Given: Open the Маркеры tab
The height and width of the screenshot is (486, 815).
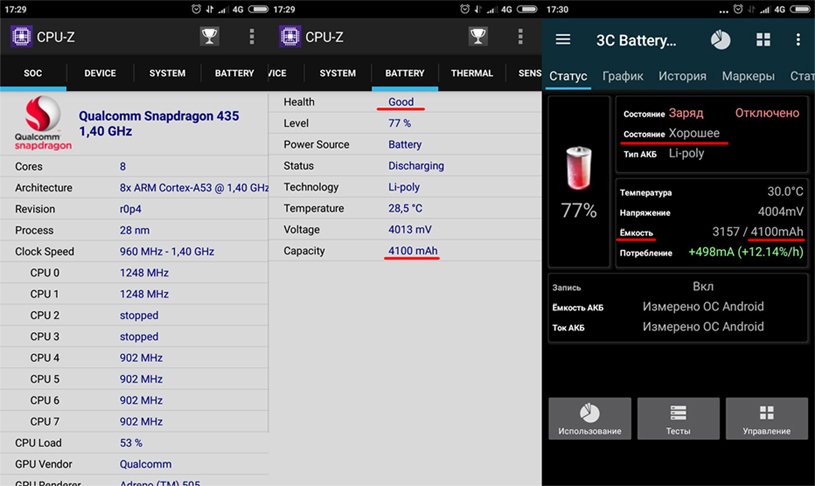Looking at the screenshot, I should (x=748, y=76).
